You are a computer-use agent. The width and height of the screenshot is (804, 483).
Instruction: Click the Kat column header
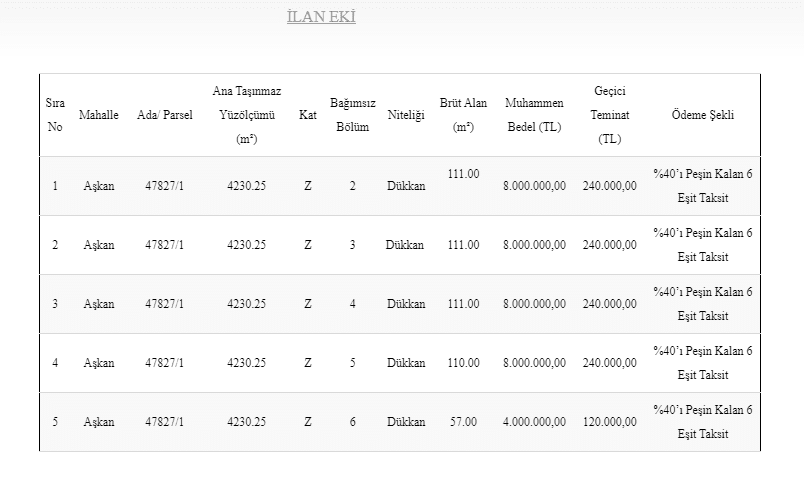pos(307,115)
